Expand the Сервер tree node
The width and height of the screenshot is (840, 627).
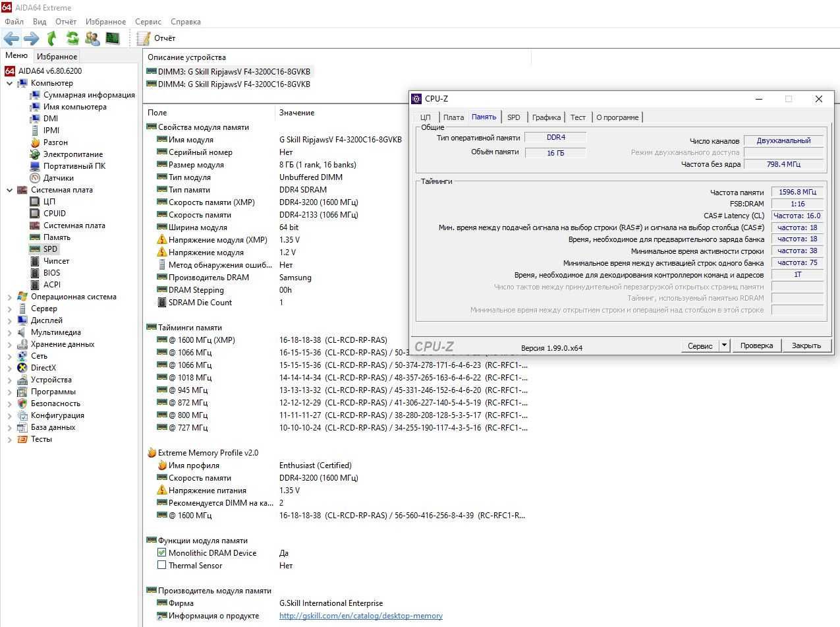coord(9,309)
